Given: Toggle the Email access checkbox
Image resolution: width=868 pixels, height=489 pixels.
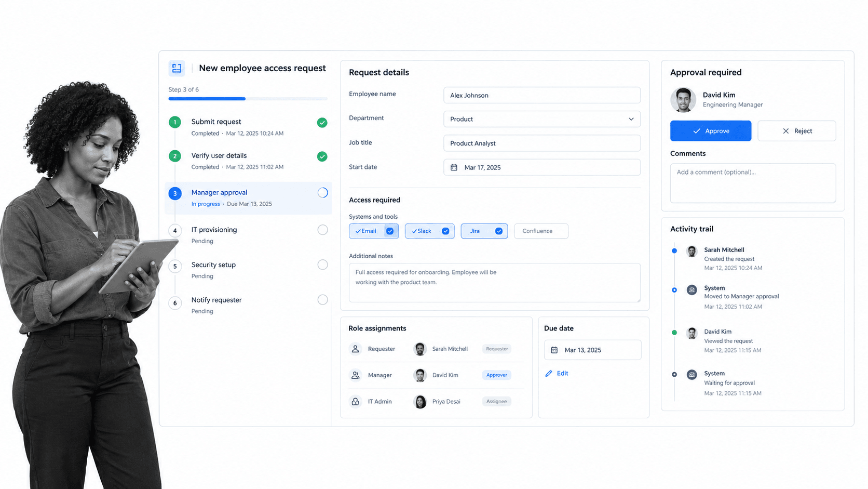Looking at the screenshot, I should click(x=390, y=231).
